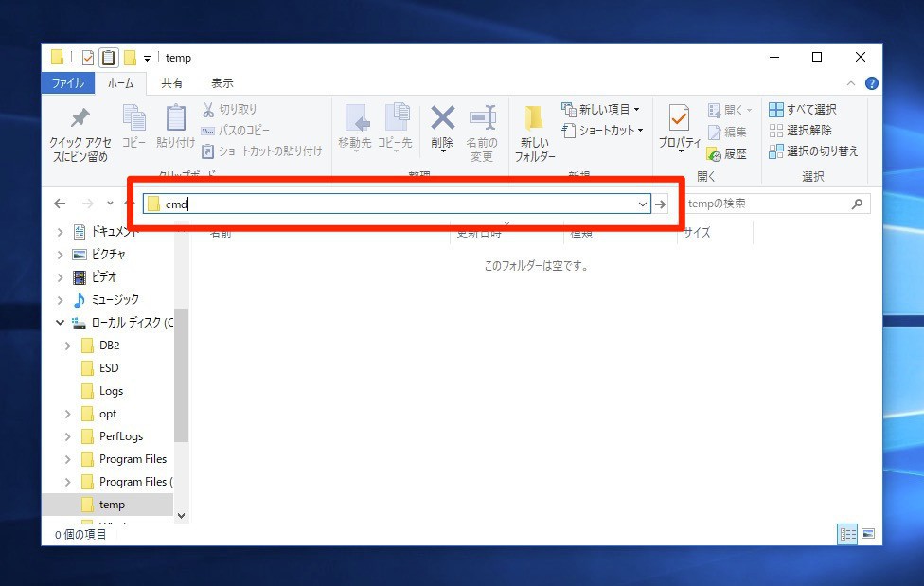
Task: Click the search magnifier icon
Action: [x=857, y=204]
